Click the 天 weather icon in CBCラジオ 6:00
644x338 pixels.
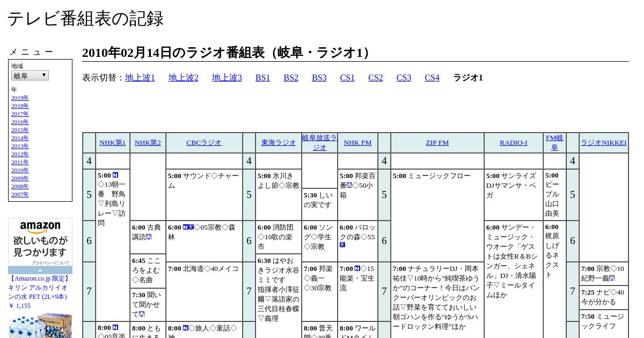click(x=191, y=227)
